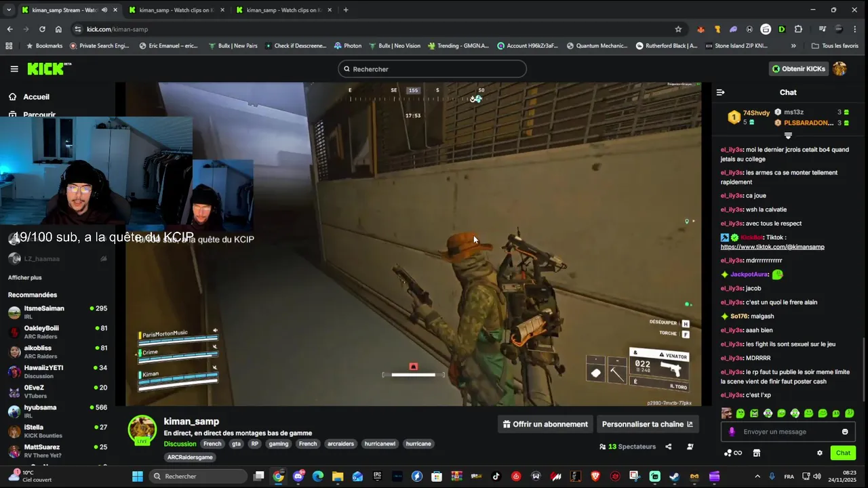Go to browser home page

pyautogui.click(x=58, y=29)
